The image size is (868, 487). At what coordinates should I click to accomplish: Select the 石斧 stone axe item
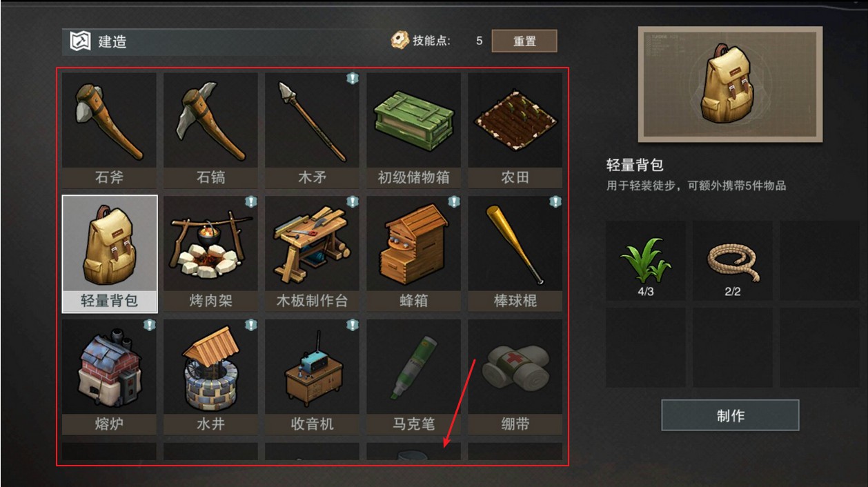tap(109, 130)
